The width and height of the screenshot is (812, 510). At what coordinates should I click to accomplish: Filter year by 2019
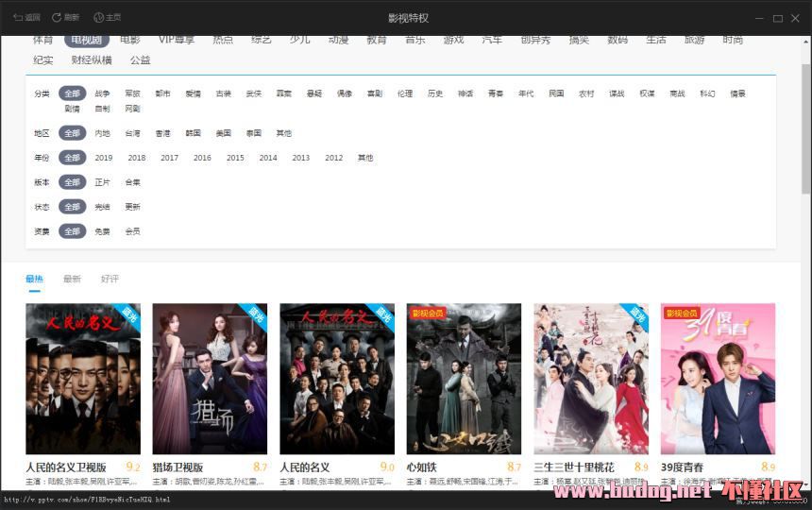click(x=104, y=158)
